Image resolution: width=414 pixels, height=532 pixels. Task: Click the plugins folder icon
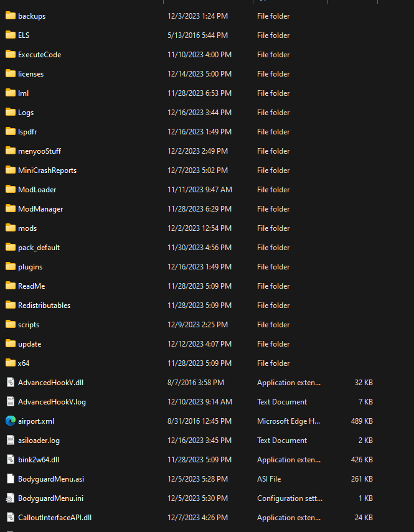coord(11,267)
